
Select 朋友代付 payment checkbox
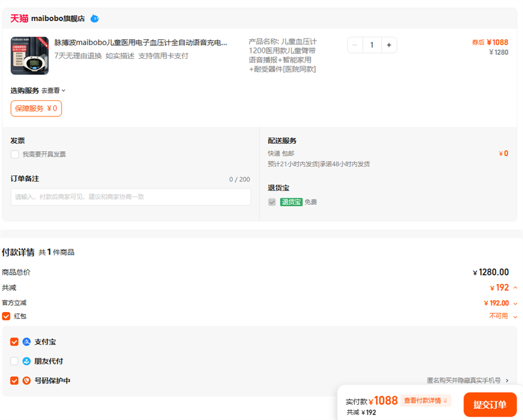tap(14, 361)
